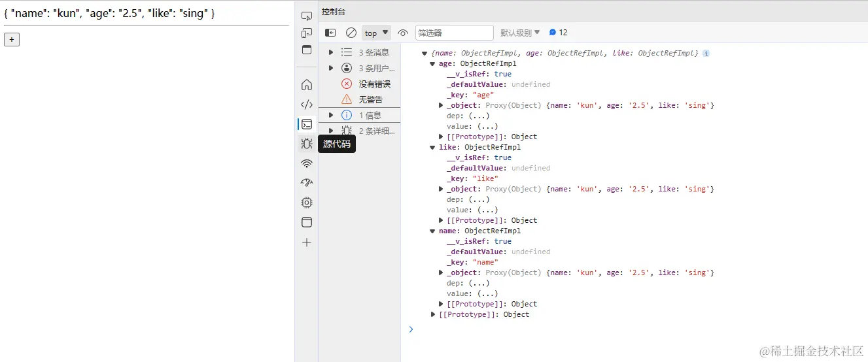
Task: Invoke dep (...) getter under like
Action: [479, 199]
